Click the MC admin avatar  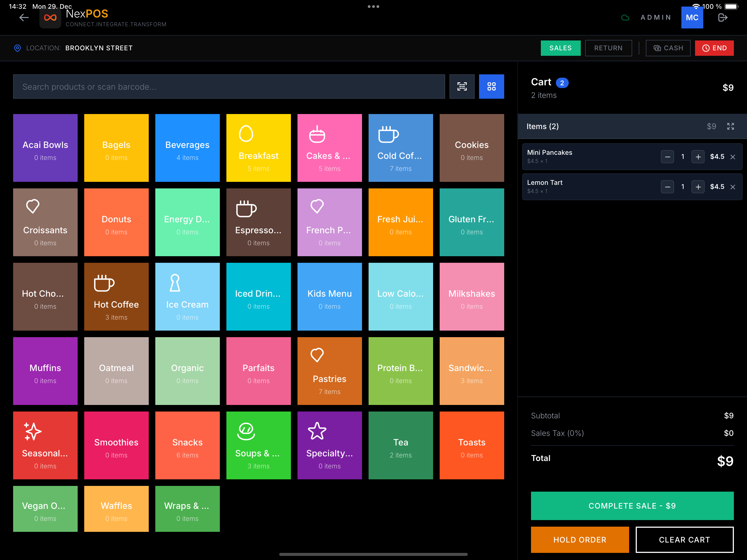(x=692, y=17)
